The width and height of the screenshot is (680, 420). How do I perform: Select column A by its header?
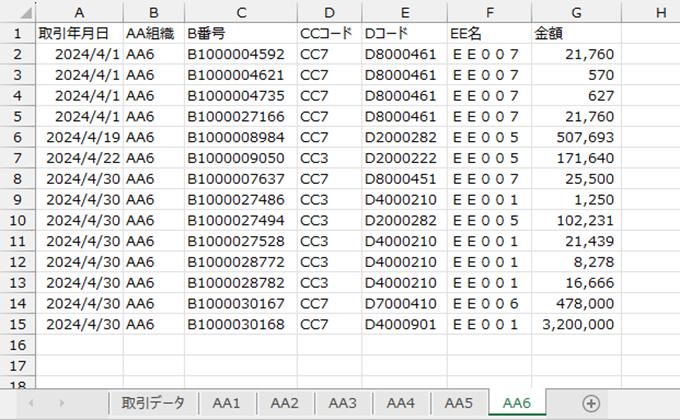point(78,11)
